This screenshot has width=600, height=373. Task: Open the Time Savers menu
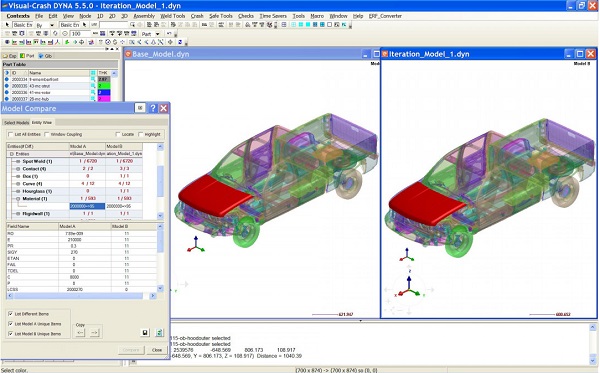(273, 16)
